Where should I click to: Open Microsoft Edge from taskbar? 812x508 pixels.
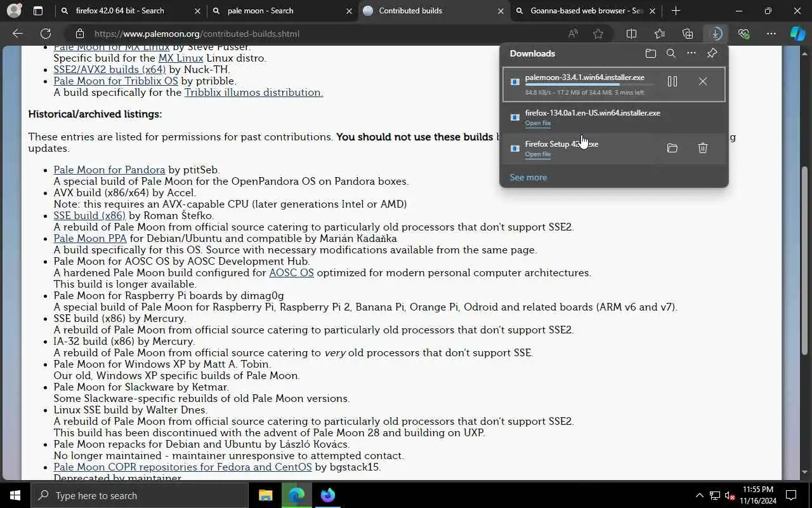297,495
